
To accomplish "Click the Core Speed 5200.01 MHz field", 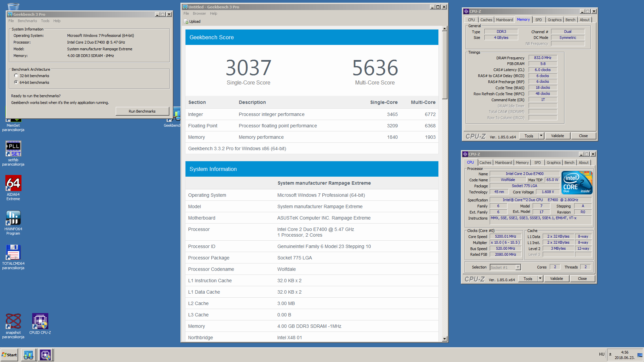I will tap(505, 236).
